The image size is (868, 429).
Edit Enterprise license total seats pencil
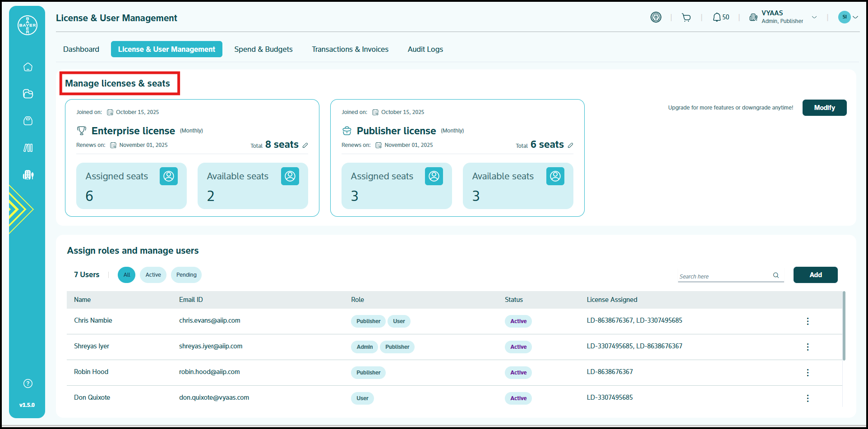pyautogui.click(x=305, y=145)
